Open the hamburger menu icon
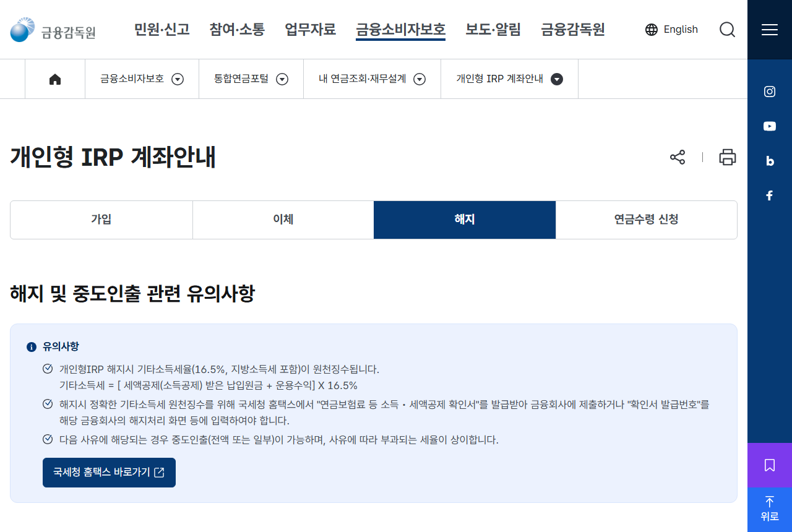This screenshot has width=792, height=532. (770, 30)
